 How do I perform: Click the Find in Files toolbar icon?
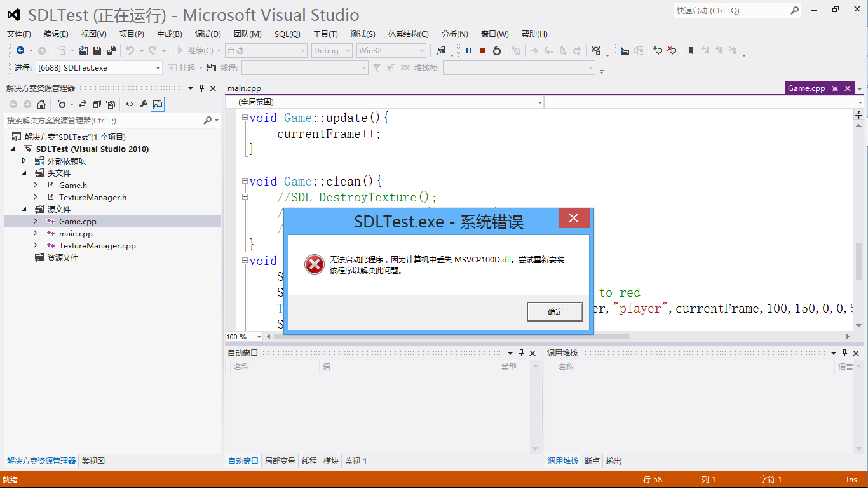[x=441, y=51]
